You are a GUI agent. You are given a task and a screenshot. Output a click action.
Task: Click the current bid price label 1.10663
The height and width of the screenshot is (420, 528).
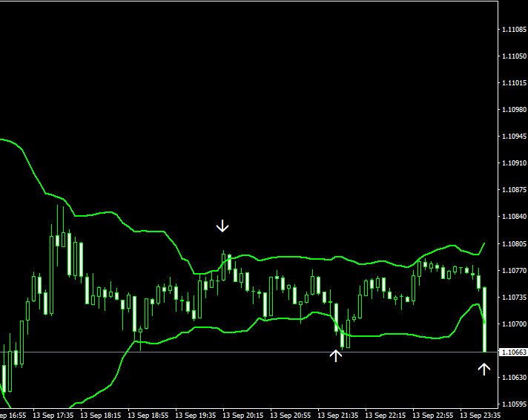(x=513, y=352)
